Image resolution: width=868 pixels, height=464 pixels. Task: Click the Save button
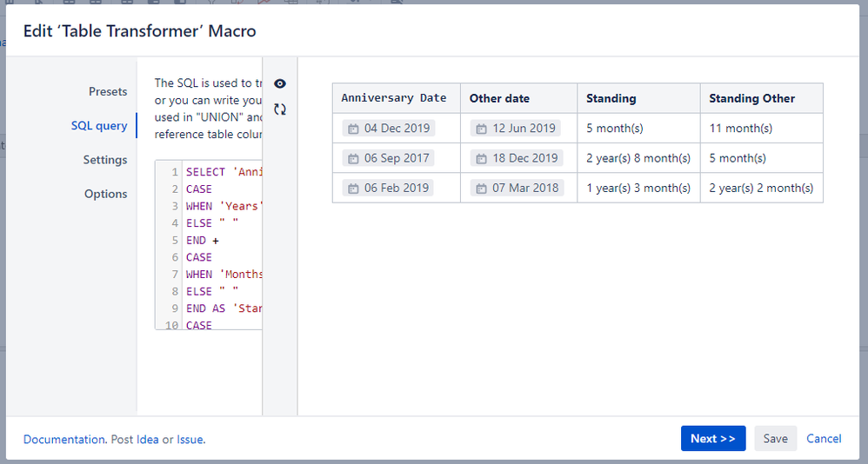click(x=775, y=439)
